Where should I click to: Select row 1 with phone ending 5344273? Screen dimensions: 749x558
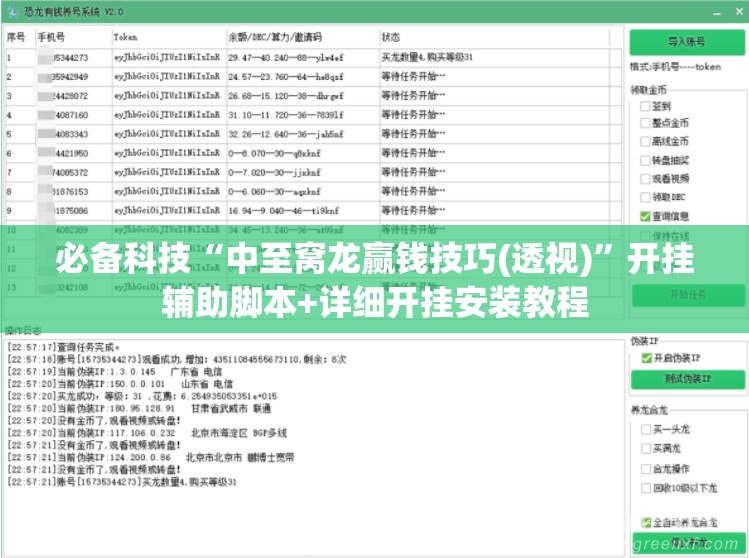point(313,58)
